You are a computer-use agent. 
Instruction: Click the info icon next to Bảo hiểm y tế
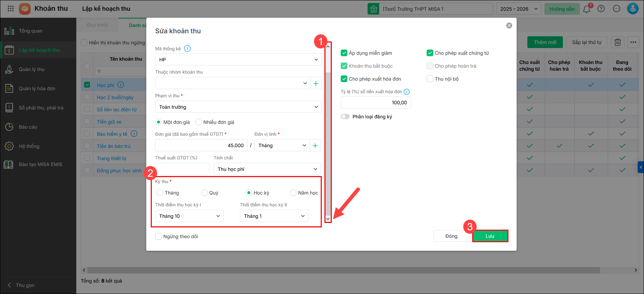pyautogui.click(x=134, y=134)
